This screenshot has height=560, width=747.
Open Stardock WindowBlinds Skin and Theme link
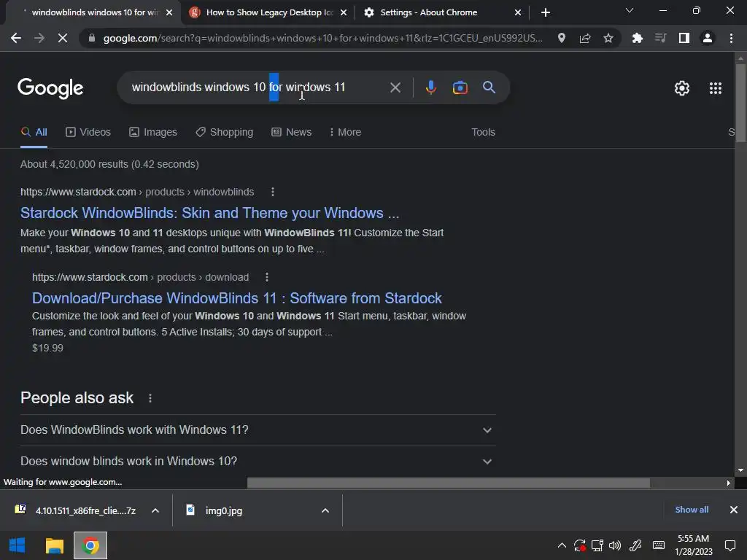[209, 213]
